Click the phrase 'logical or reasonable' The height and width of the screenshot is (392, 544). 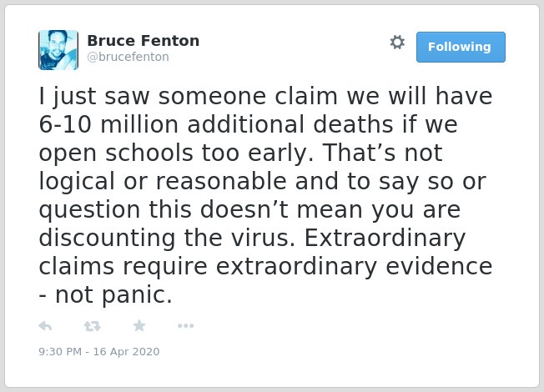pyautogui.click(x=163, y=182)
